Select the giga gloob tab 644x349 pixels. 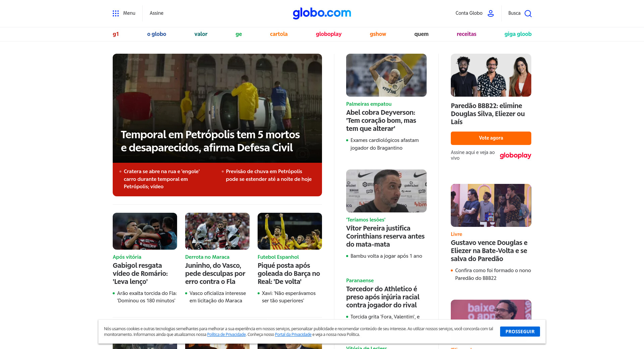(518, 34)
